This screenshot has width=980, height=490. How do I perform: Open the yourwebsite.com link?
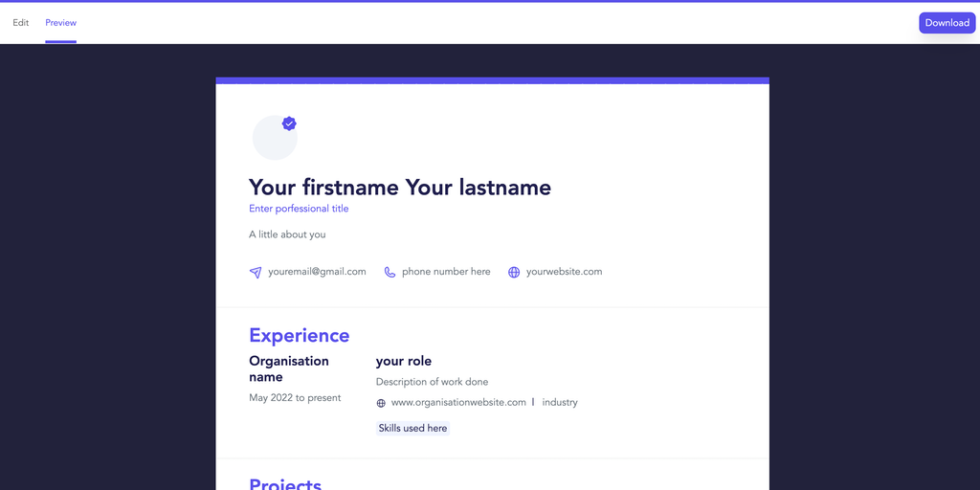[564, 272]
